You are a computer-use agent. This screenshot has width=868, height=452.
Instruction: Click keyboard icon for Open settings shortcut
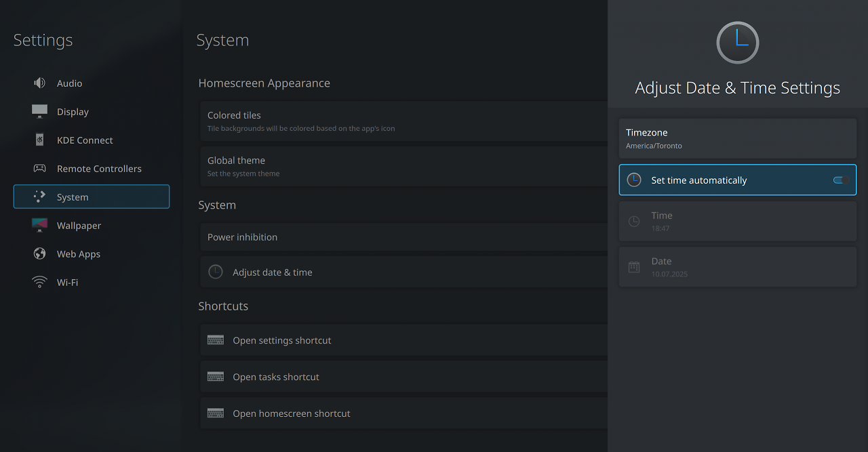click(x=216, y=340)
